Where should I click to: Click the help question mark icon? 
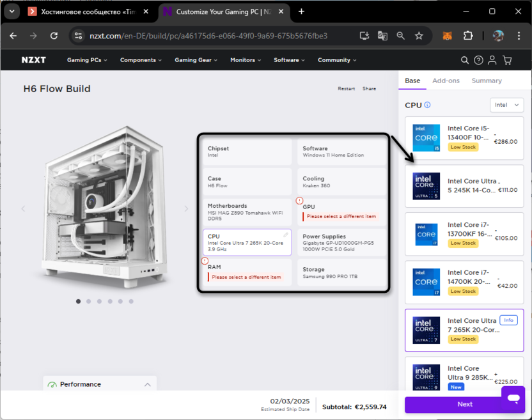[478, 60]
